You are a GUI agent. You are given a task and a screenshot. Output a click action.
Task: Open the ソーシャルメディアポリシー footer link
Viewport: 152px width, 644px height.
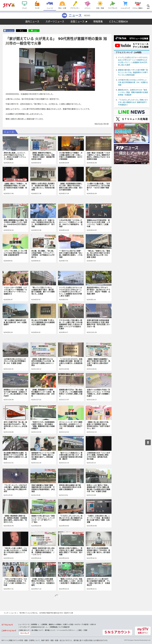[66, 630]
